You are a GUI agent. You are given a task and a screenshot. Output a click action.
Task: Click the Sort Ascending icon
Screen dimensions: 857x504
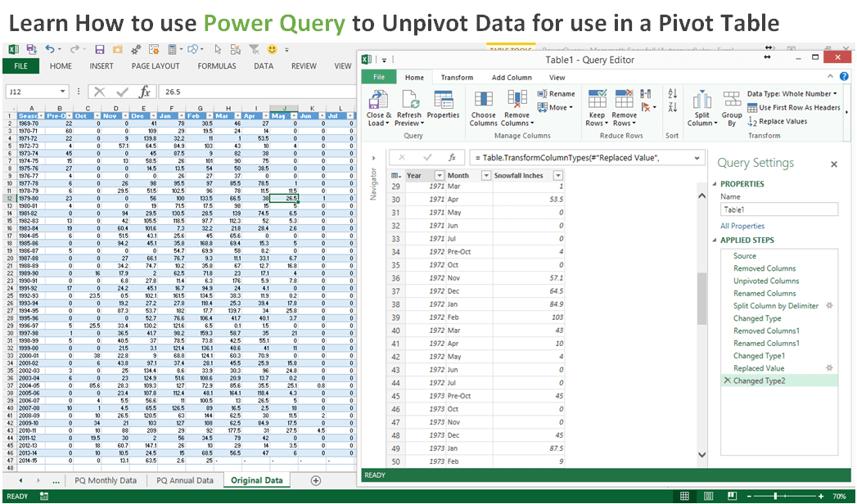672,95
